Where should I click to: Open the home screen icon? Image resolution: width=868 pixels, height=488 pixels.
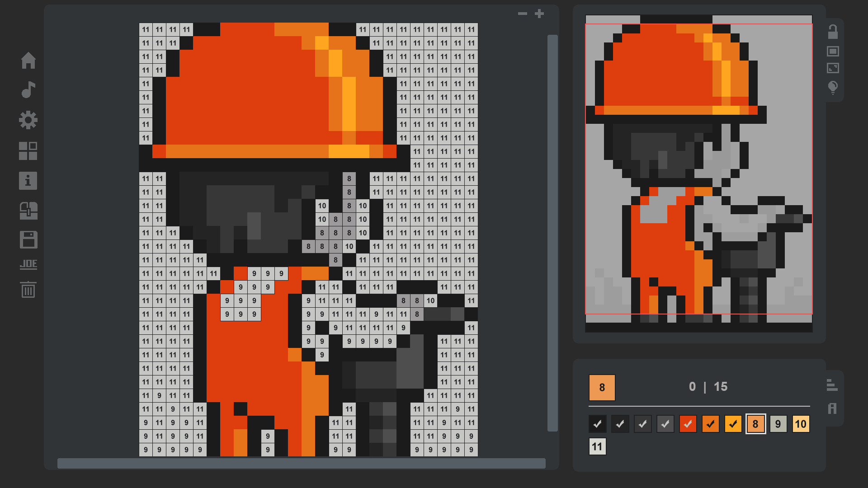28,61
